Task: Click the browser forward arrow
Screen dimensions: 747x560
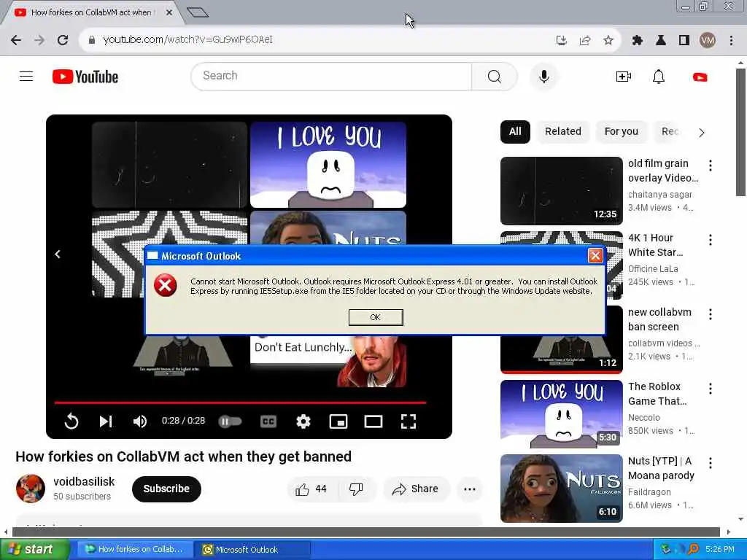Action: click(39, 40)
